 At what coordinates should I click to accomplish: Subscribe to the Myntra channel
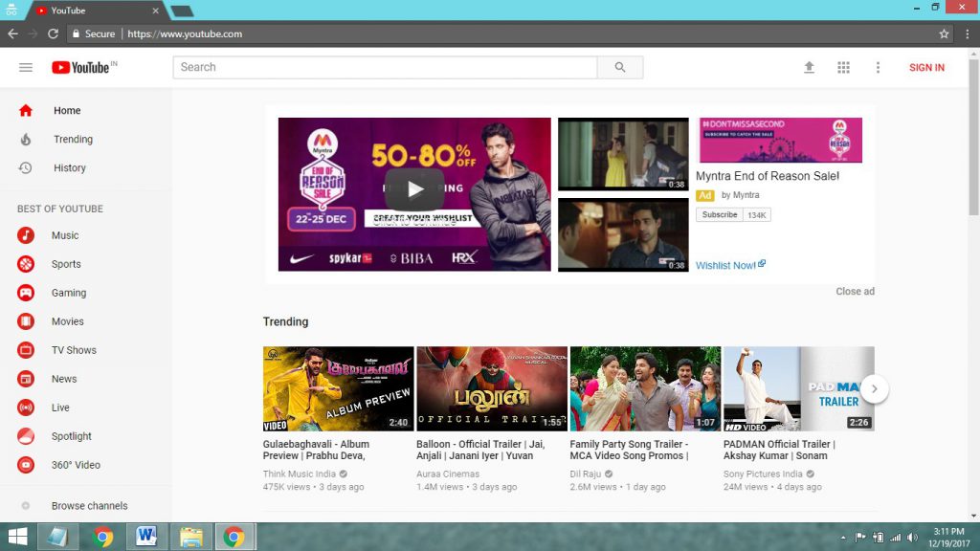[x=720, y=215]
